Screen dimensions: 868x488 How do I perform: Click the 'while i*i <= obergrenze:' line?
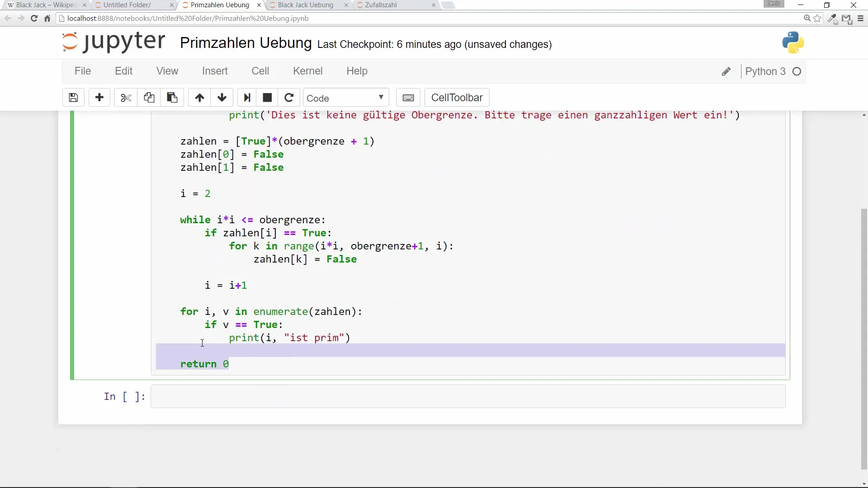point(253,220)
